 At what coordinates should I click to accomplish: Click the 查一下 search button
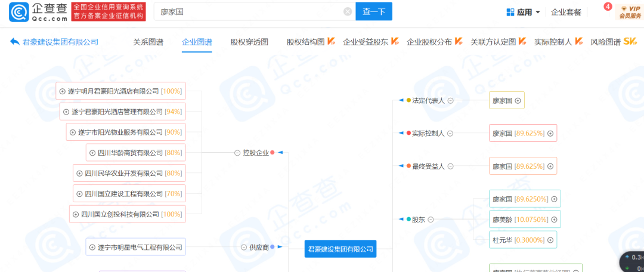374,11
